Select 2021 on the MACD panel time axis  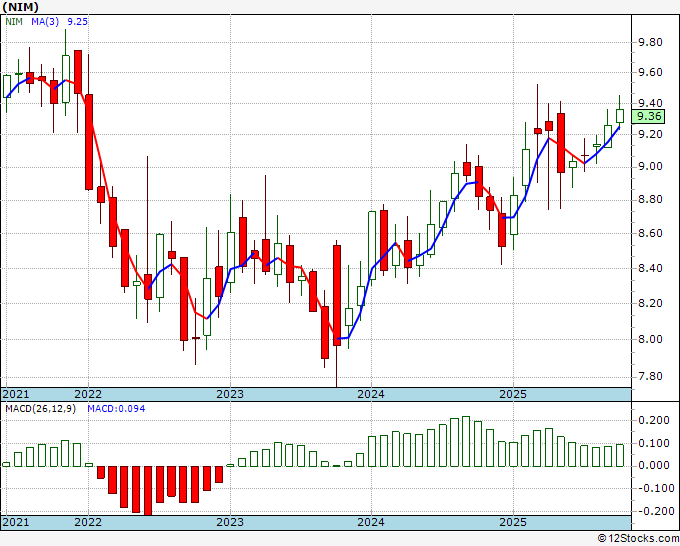(x=16, y=522)
